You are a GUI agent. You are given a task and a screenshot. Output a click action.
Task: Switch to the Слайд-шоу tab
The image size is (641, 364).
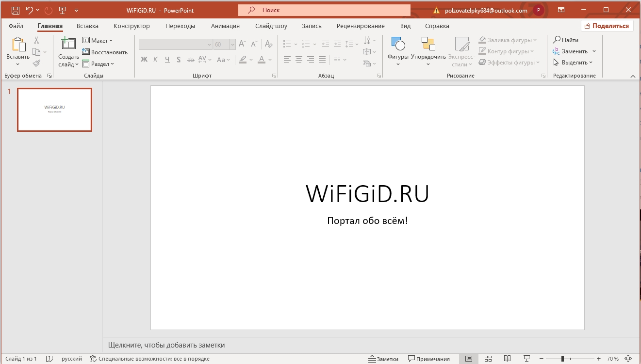click(x=271, y=26)
